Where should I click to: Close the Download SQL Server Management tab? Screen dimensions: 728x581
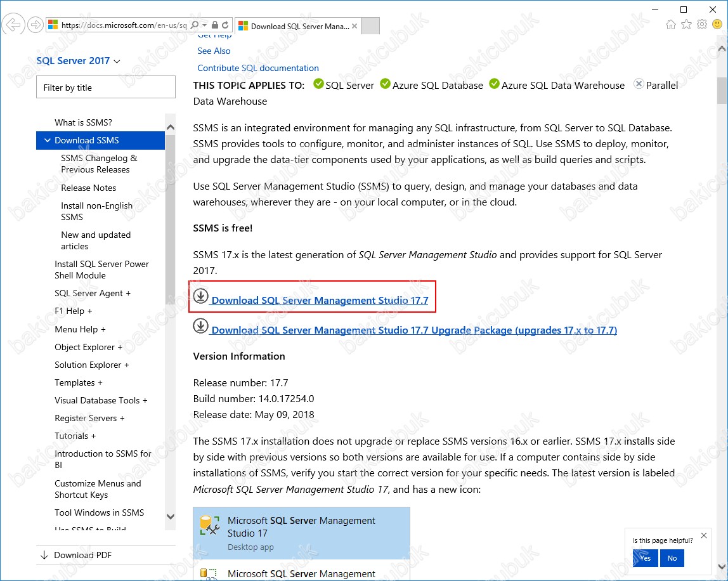[354, 26]
